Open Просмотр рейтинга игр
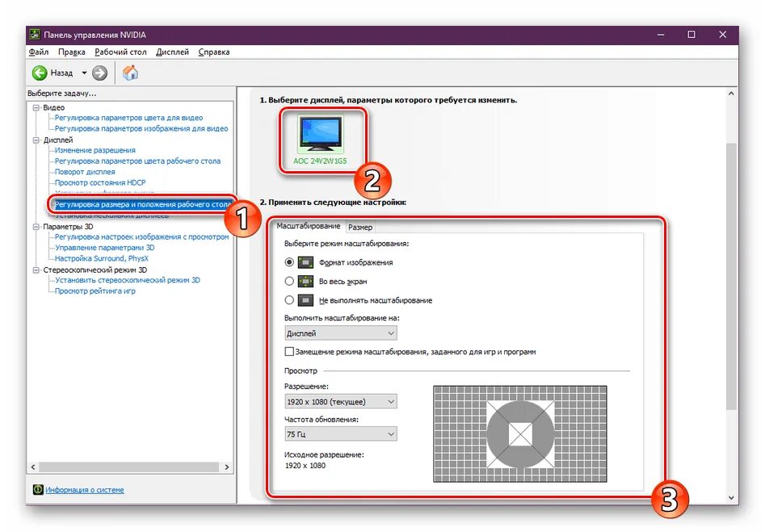The width and height of the screenshot is (765, 532). click(x=95, y=291)
